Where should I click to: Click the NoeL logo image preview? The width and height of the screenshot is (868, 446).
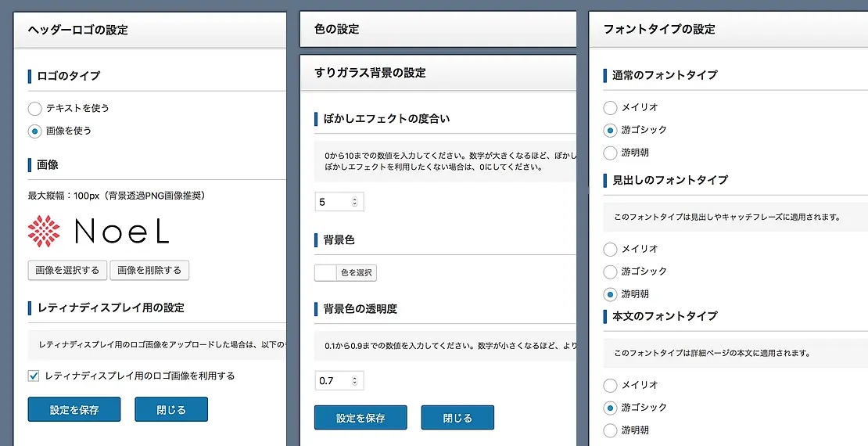pos(99,231)
